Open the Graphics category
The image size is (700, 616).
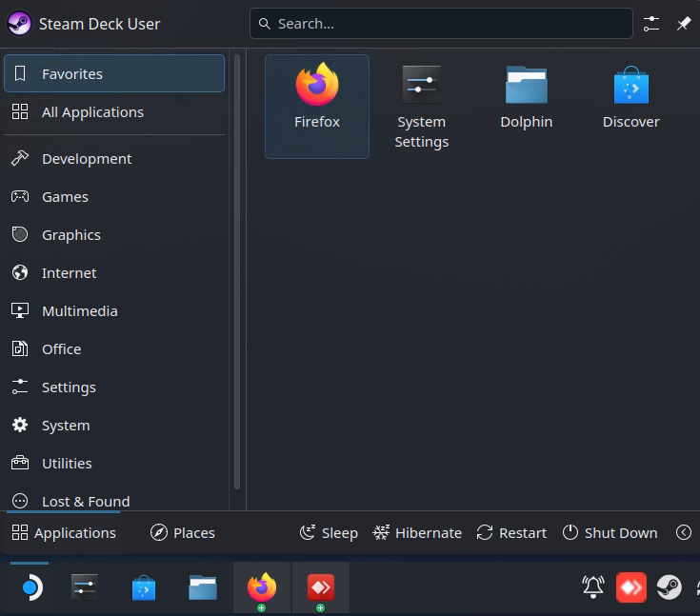point(114,235)
